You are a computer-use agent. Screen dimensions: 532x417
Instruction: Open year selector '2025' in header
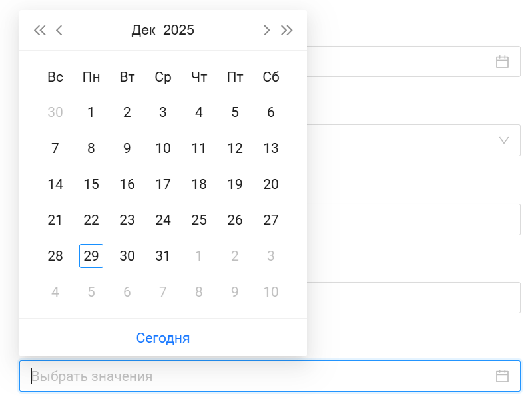(x=178, y=30)
